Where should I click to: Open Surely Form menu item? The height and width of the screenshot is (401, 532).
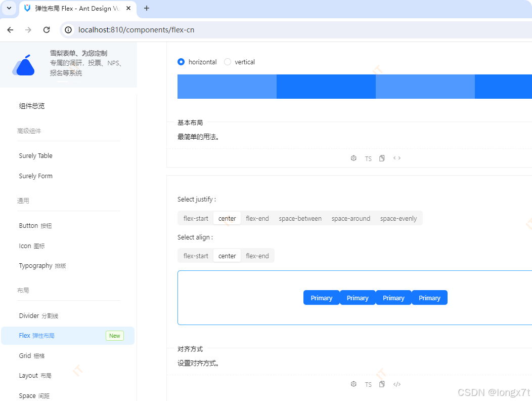pos(68,176)
